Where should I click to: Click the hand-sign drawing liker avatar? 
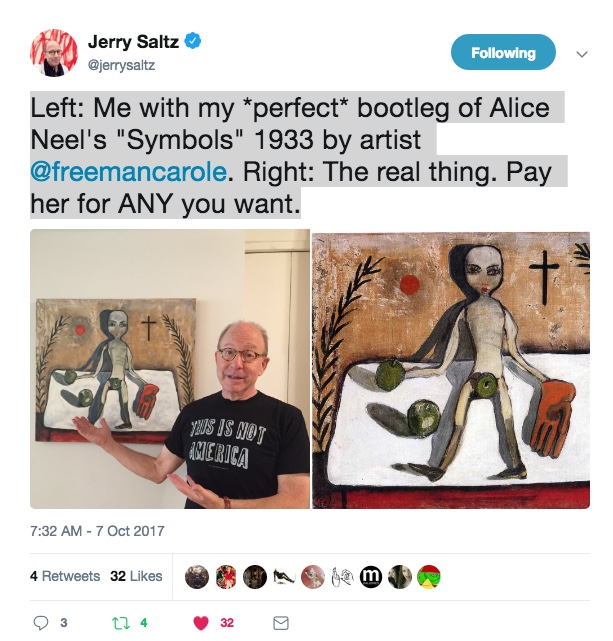click(x=342, y=576)
